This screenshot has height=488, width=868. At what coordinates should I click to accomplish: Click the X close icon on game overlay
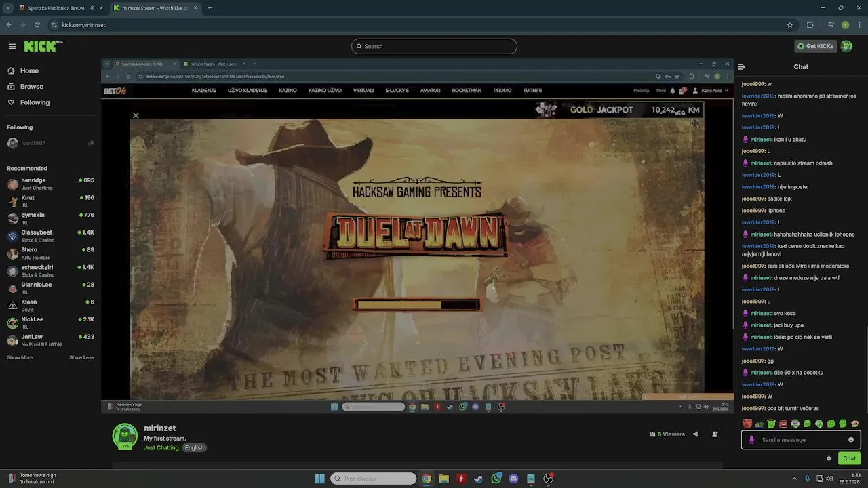(x=136, y=115)
